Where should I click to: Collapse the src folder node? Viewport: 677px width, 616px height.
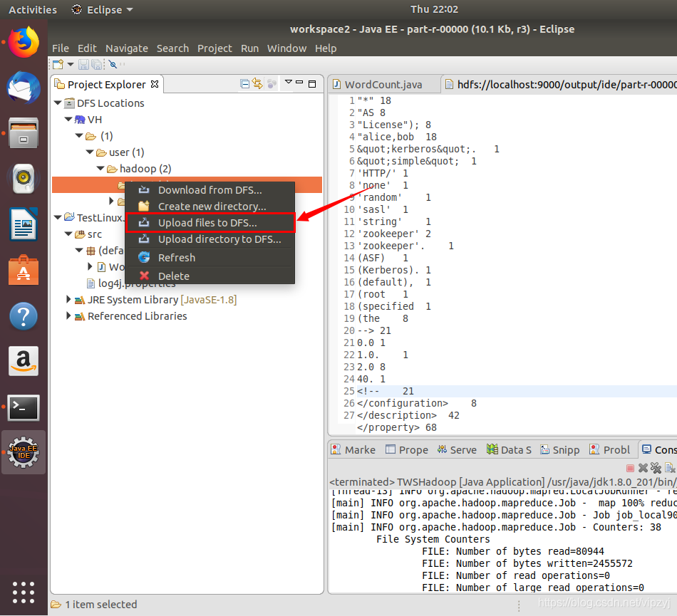click(68, 234)
